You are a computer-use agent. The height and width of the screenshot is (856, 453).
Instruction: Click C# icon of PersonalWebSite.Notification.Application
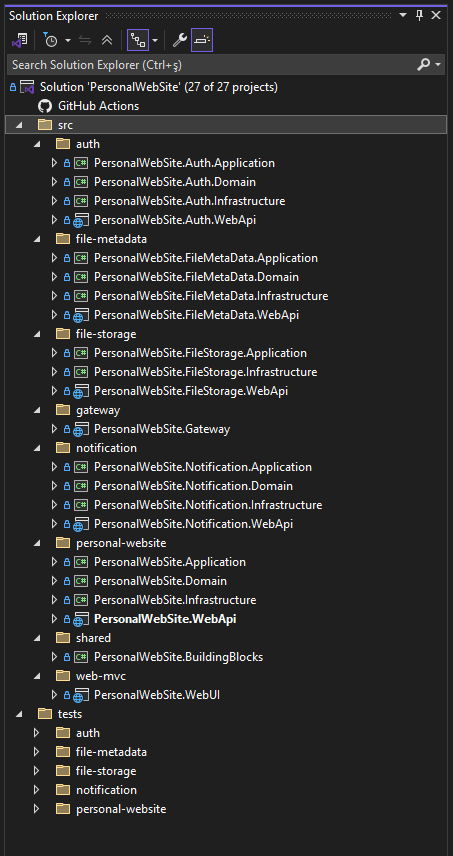pyautogui.click(x=81, y=467)
